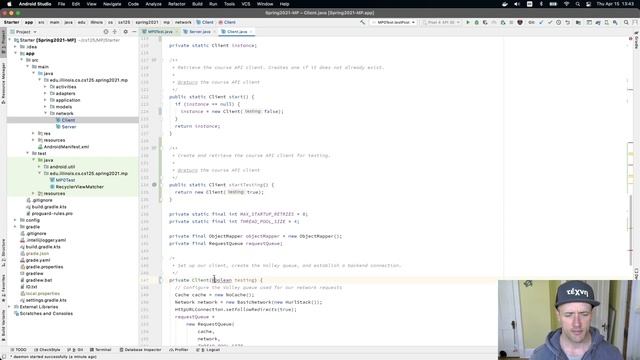Click the spring2021 breadcrumb in navigation bar
Screen dimensions: 640x360
click(x=147, y=22)
